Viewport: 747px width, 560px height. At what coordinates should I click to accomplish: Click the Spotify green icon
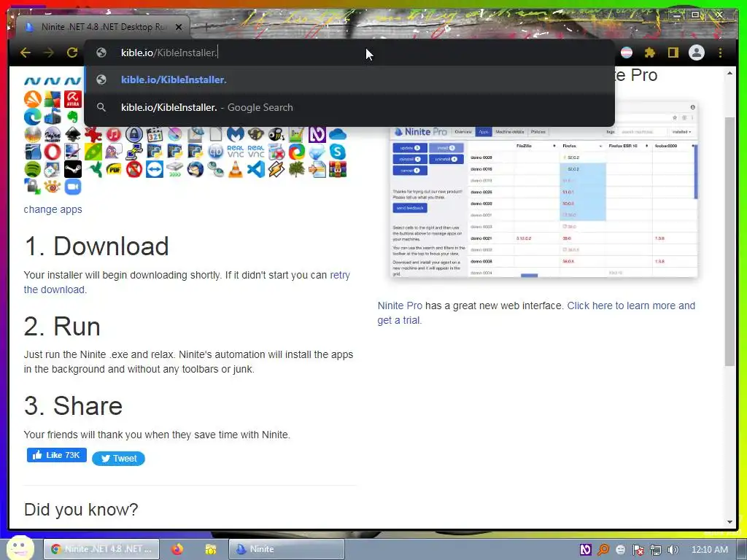click(32, 169)
